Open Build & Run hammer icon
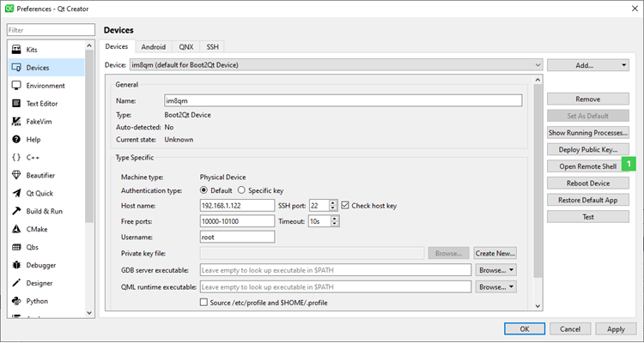Viewport: 644px width, 343px height. pyautogui.click(x=16, y=211)
